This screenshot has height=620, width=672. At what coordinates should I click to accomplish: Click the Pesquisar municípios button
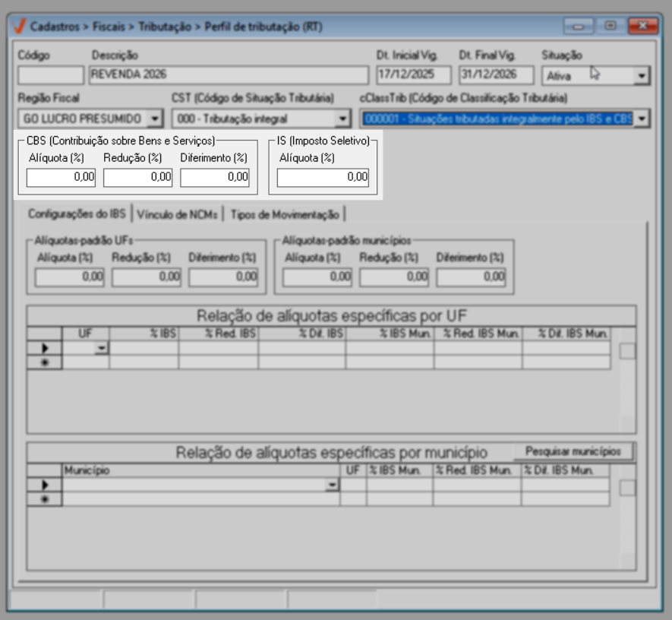point(573,451)
